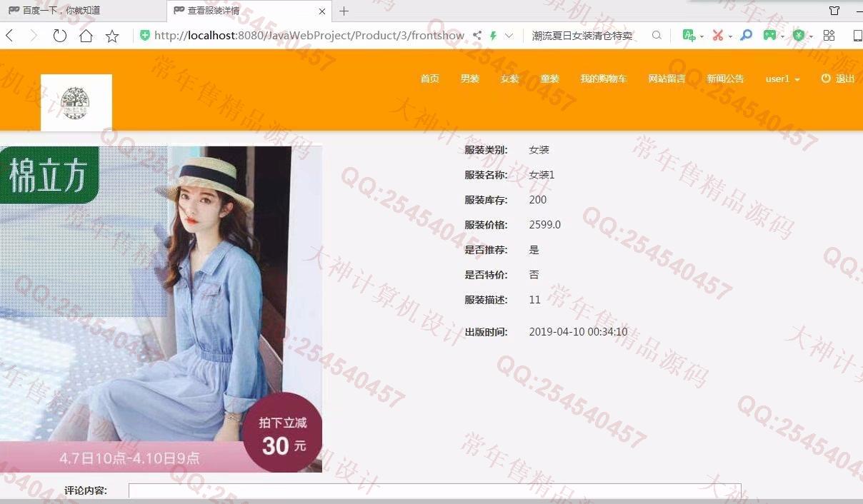Click the search magnifier icon in search box
The width and height of the screenshot is (863, 504).
pyautogui.click(x=657, y=35)
